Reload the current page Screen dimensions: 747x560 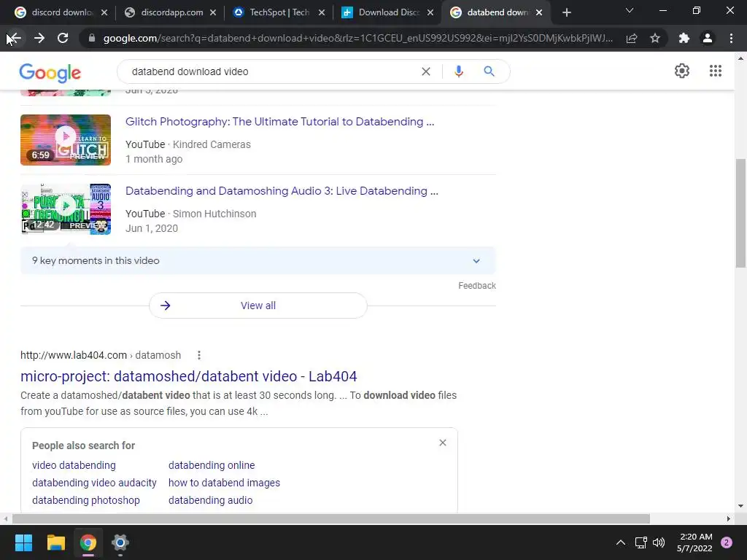point(63,38)
